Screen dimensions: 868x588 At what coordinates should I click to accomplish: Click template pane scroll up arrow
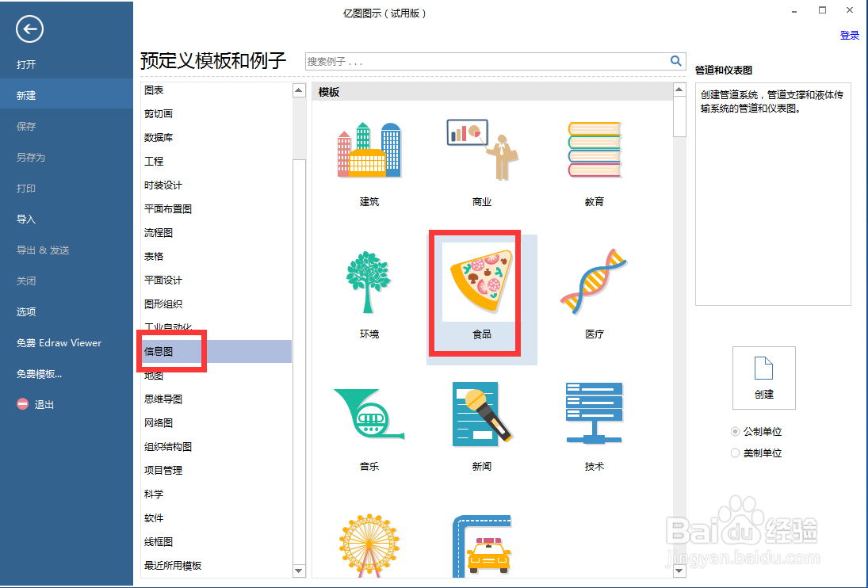(679, 90)
